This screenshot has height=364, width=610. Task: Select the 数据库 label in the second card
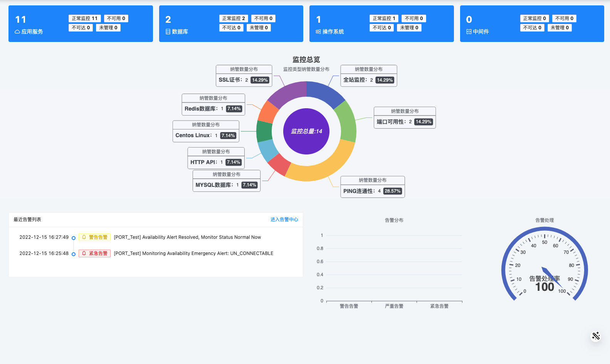tap(180, 32)
